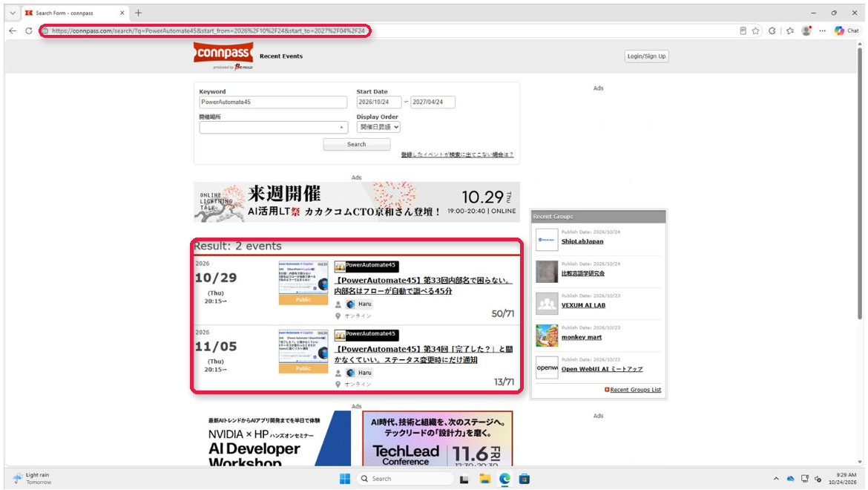Reload the page with refresh icon

(29, 31)
